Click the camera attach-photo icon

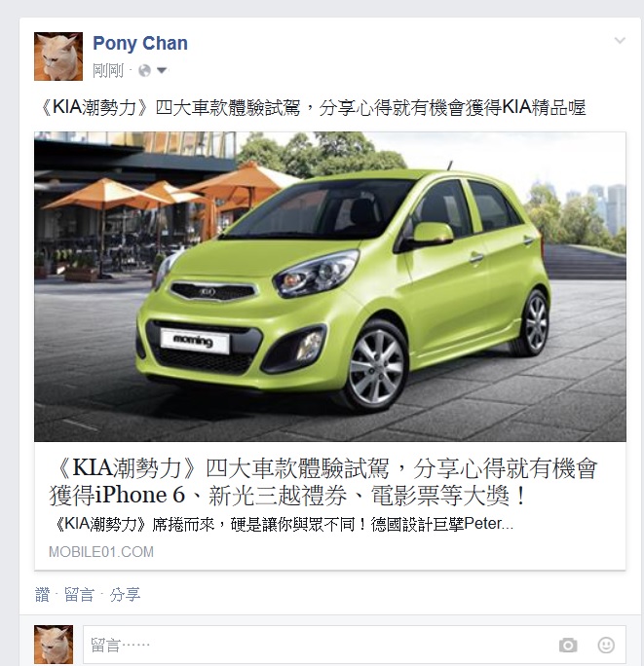pos(568,645)
